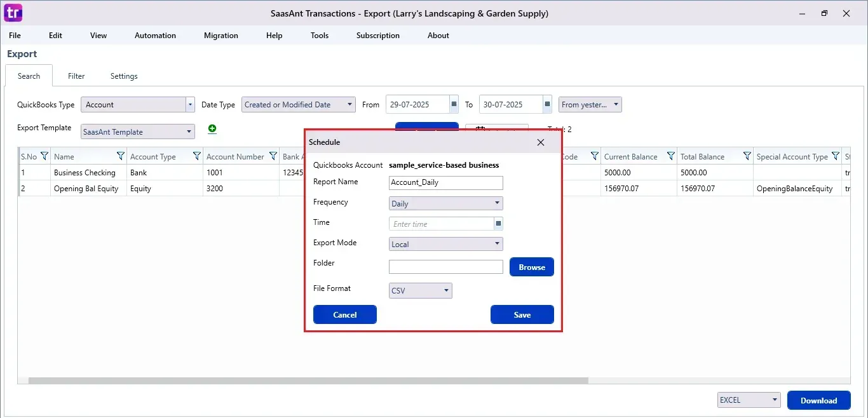
Task: Open the Subscription menu
Action: pos(378,36)
